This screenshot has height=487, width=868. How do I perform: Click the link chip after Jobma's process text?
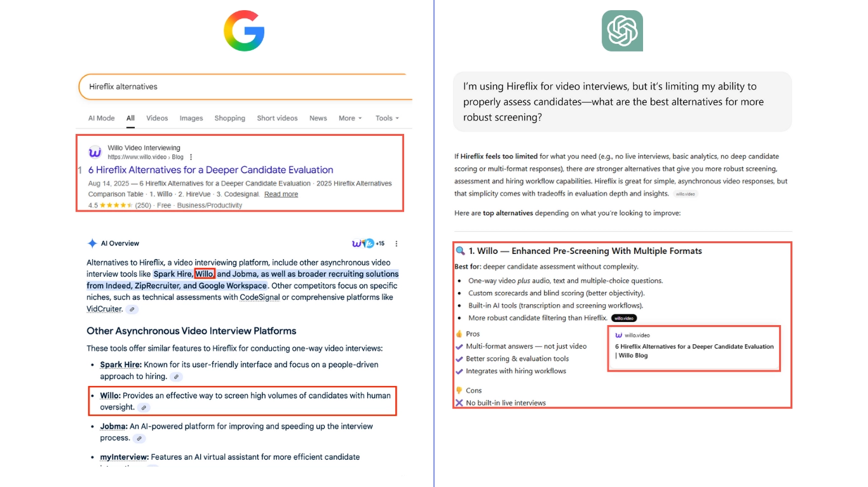[x=139, y=438]
